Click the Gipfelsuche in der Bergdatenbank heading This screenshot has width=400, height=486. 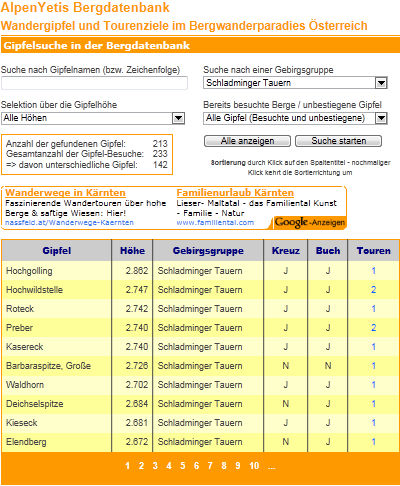coord(97,46)
